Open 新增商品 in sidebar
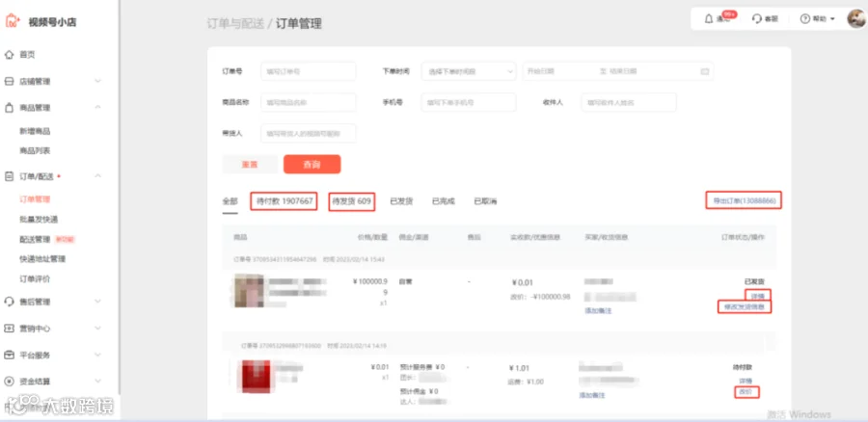This screenshot has width=868, height=422. click(35, 131)
